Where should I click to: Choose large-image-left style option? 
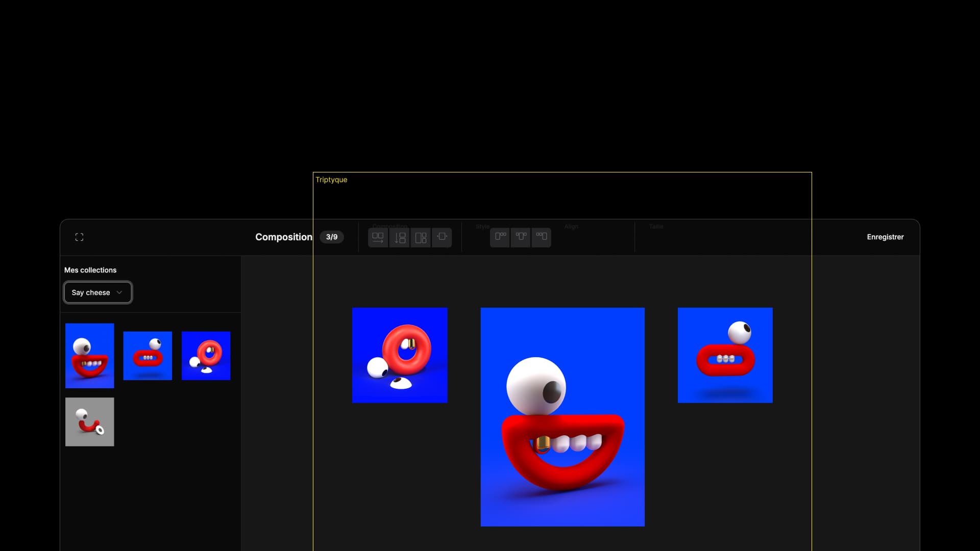pyautogui.click(x=500, y=237)
